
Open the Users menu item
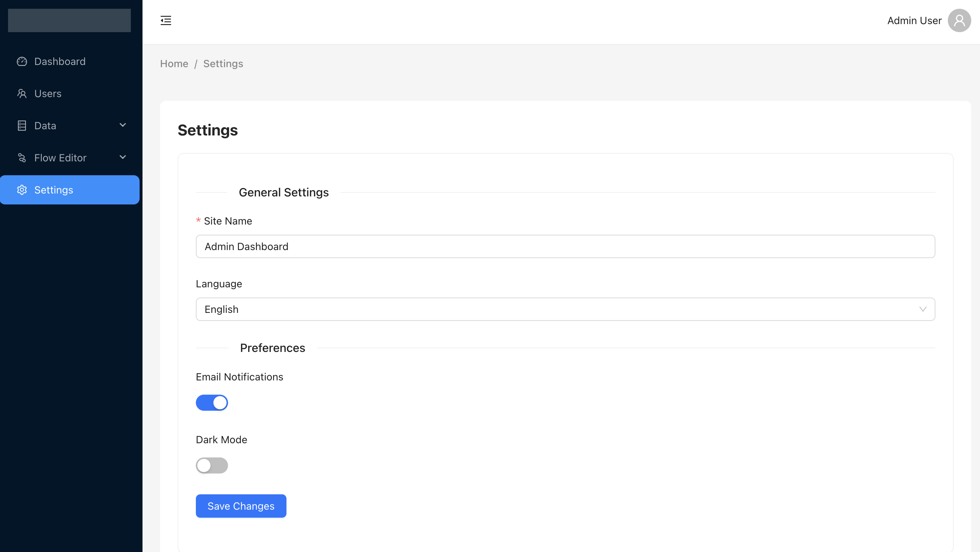click(48, 93)
